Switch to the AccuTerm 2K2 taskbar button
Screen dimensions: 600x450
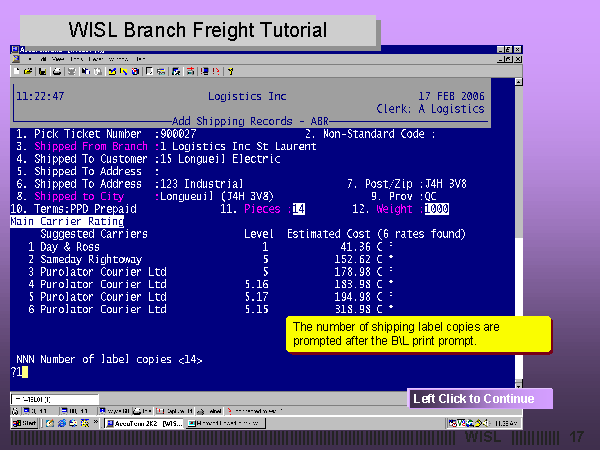[x=144, y=423]
